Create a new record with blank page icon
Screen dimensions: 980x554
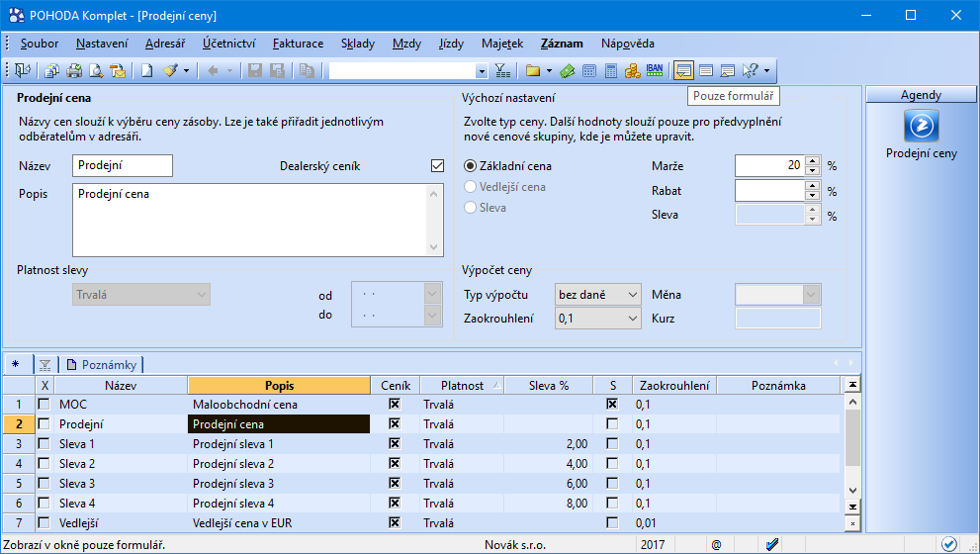[x=147, y=70]
